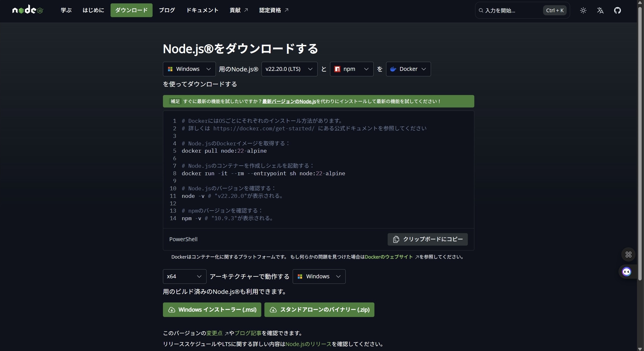Expand the Docker install method dropdown

tap(408, 69)
